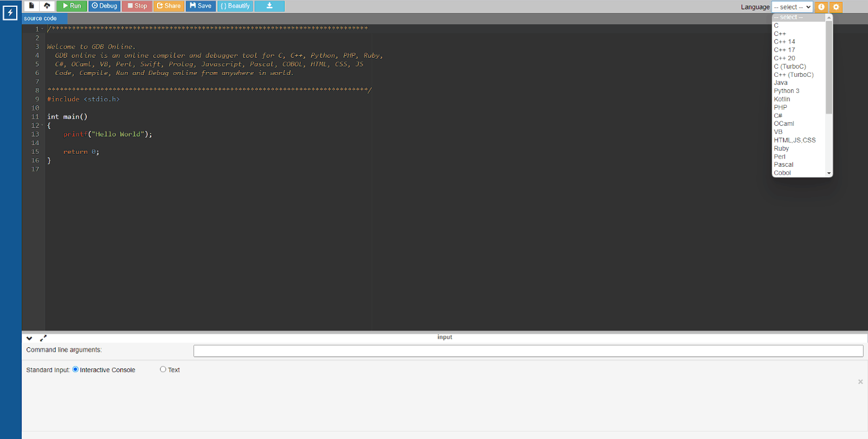Open project via the cloud upload icon

46,5
